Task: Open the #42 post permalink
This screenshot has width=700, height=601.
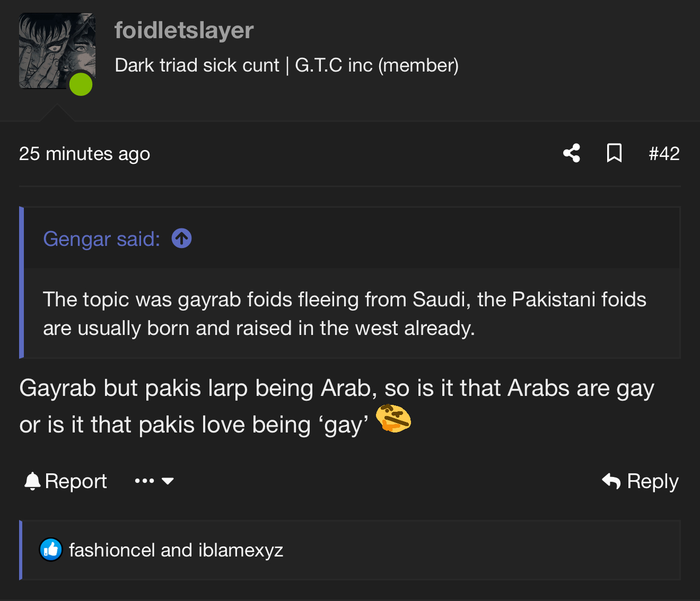Action: (664, 154)
